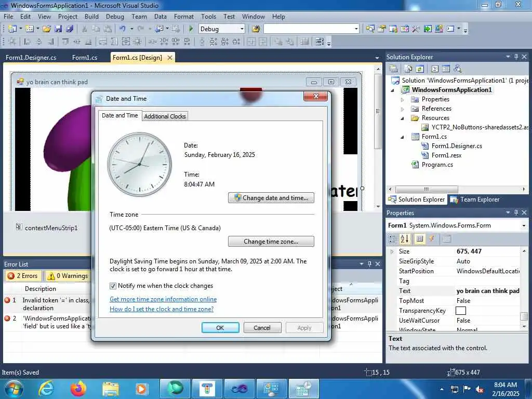Click the Change time zone button
Screen dimensions: 532x399
pyautogui.click(x=271, y=242)
